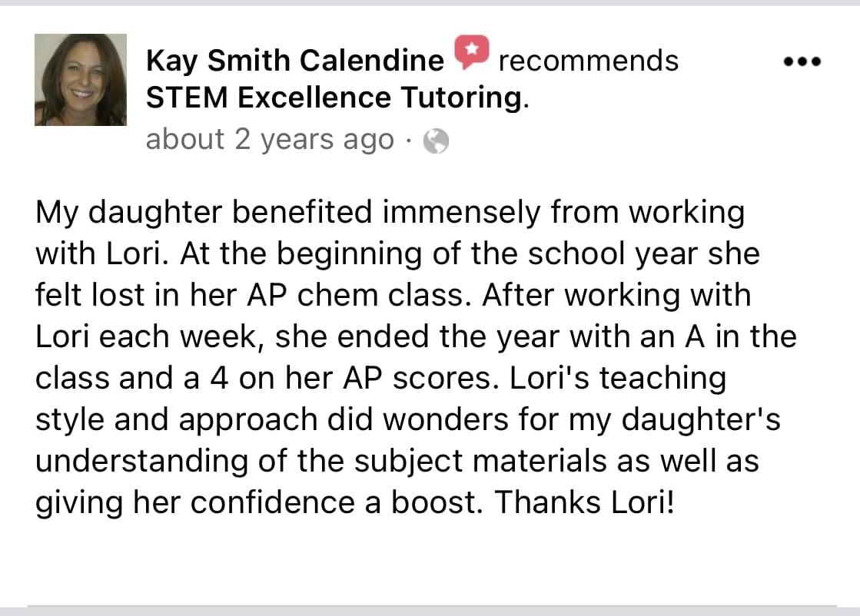This screenshot has height=616, width=860.
Task: Click the globe public privacy icon
Action: 436,141
